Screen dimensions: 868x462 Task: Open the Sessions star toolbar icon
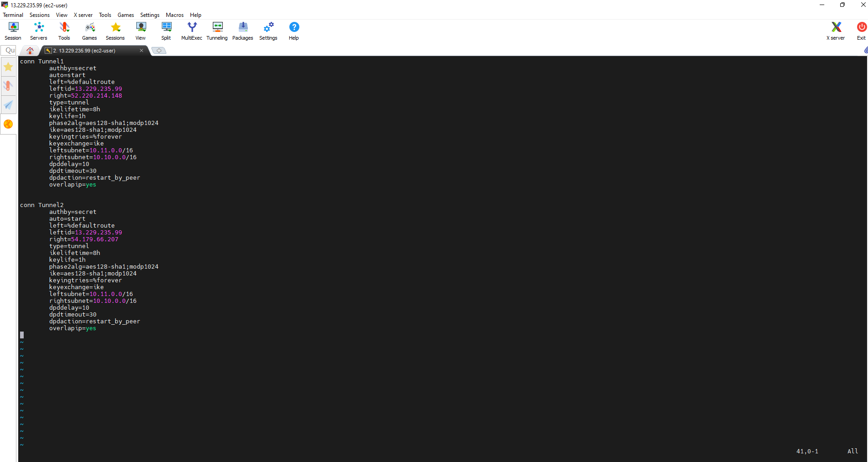(x=115, y=31)
